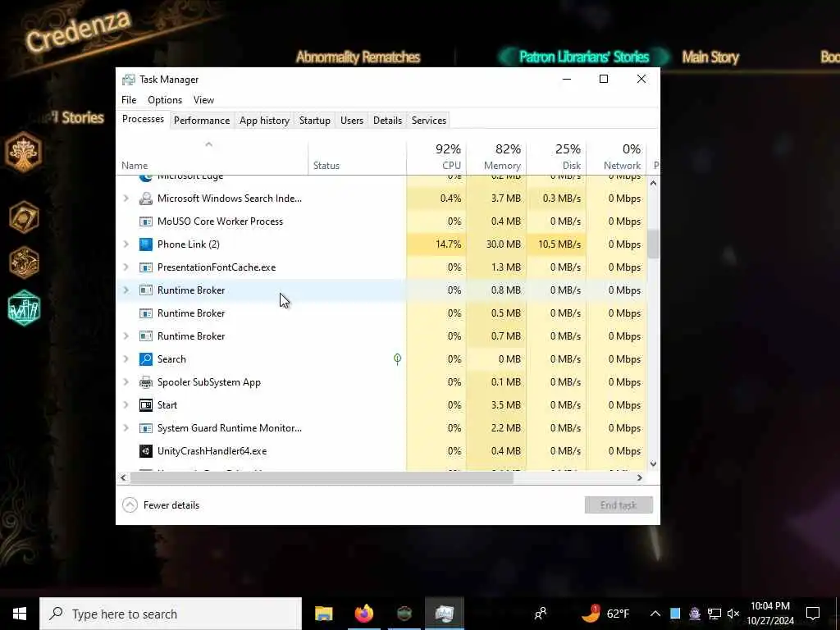The height and width of the screenshot is (630, 840).
Task: Sort processes by CPU column
Action: point(436,157)
